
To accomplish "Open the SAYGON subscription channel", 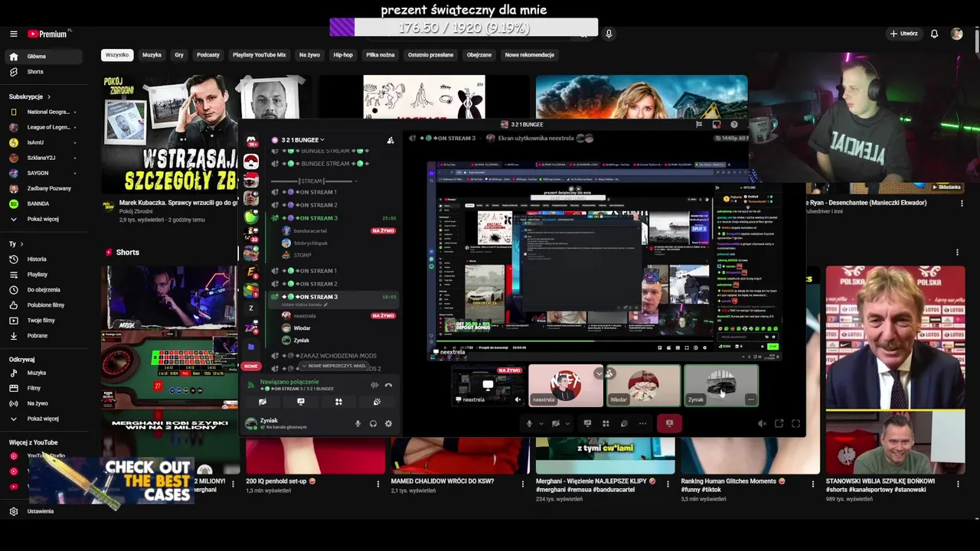I will [37, 173].
